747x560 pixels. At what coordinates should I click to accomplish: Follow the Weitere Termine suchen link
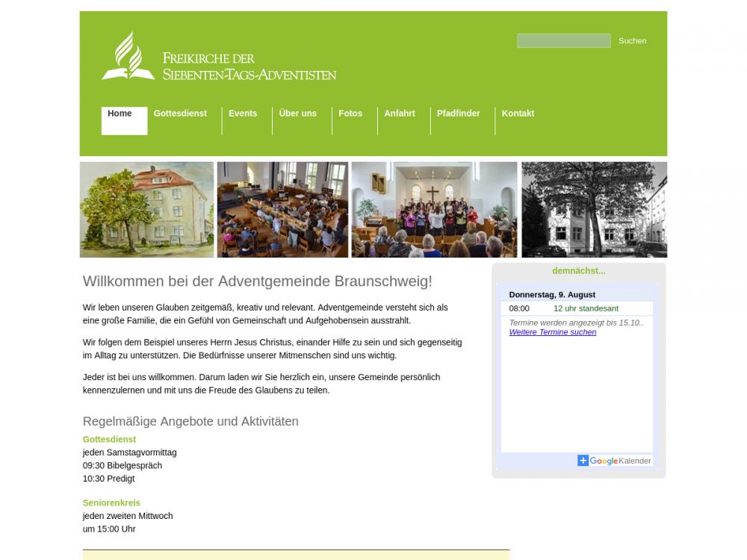point(552,332)
